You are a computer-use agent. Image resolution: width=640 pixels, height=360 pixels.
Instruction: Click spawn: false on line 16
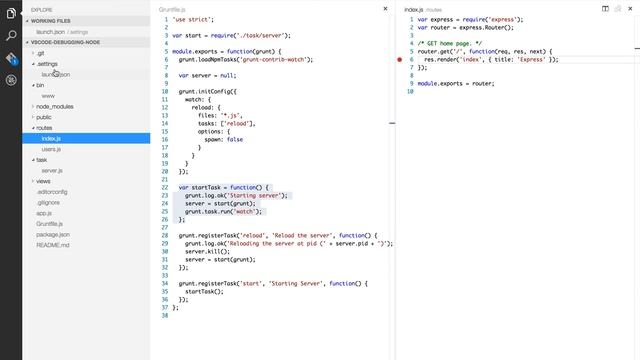(x=224, y=140)
